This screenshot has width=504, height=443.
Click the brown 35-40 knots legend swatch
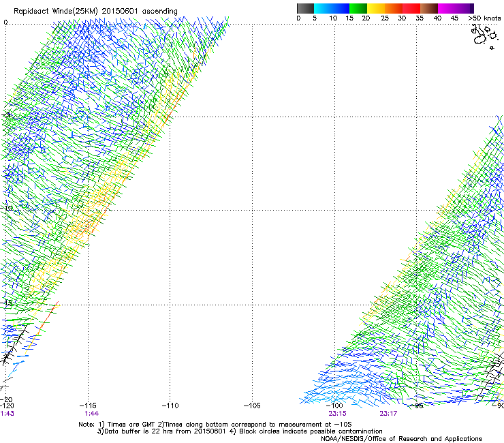point(429,8)
